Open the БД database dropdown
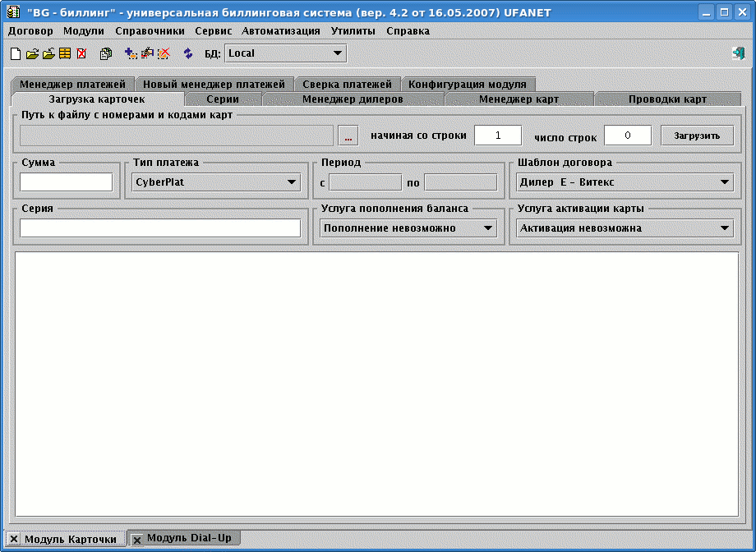 click(337, 53)
